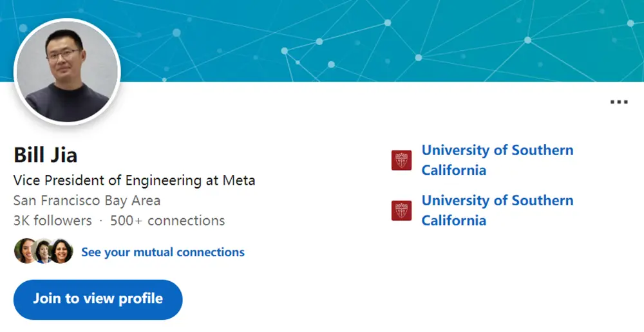Open the See your mutual connections link

tap(163, 252)
